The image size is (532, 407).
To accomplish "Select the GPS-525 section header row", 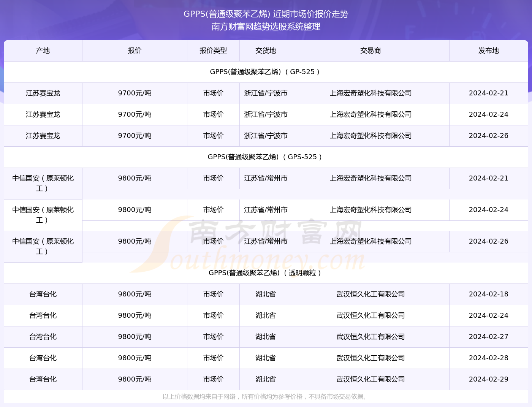I will (x=265, y=157).
